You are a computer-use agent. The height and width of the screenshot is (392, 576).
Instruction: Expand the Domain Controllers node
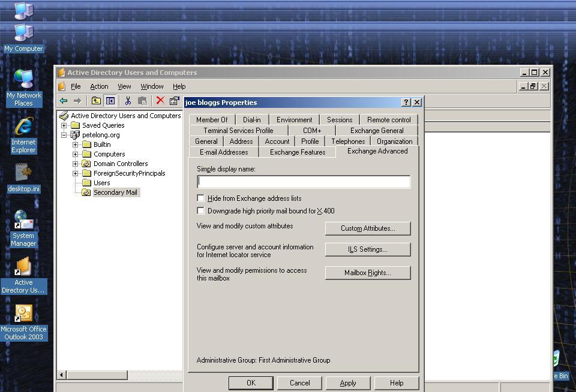tap(76, 163)
